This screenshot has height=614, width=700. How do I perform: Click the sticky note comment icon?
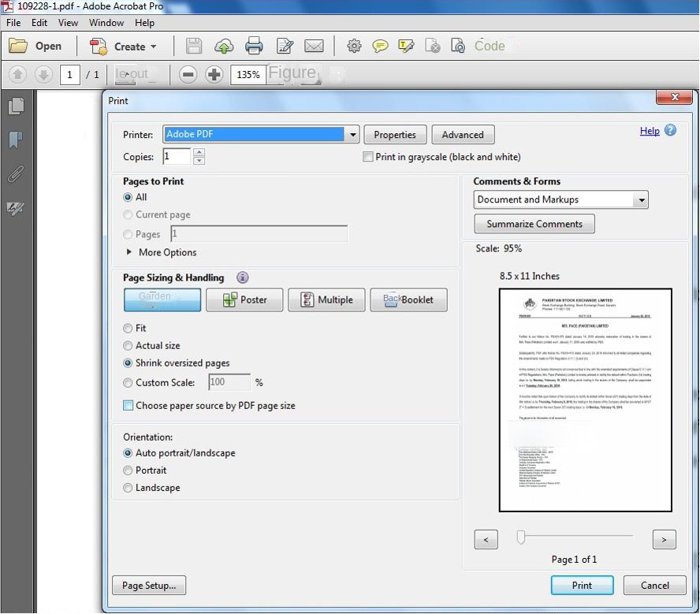tap(380, 46)
